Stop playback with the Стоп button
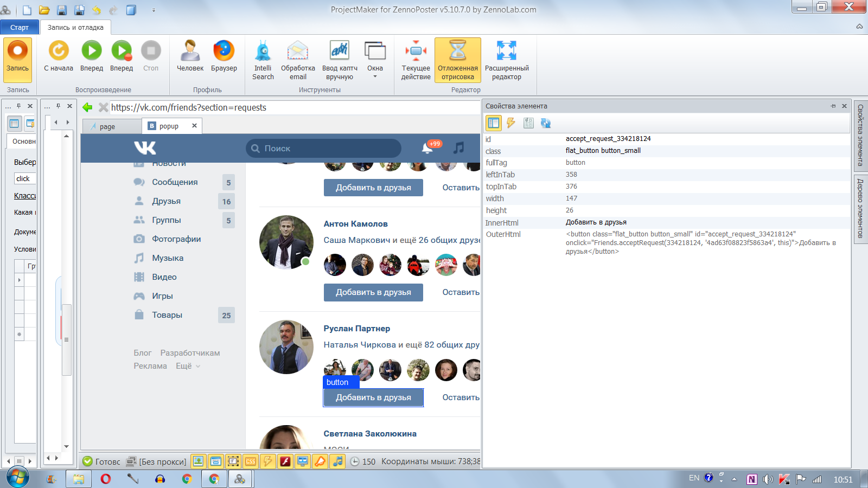Viewport: 868px width, 488px height. click(151, 56)
